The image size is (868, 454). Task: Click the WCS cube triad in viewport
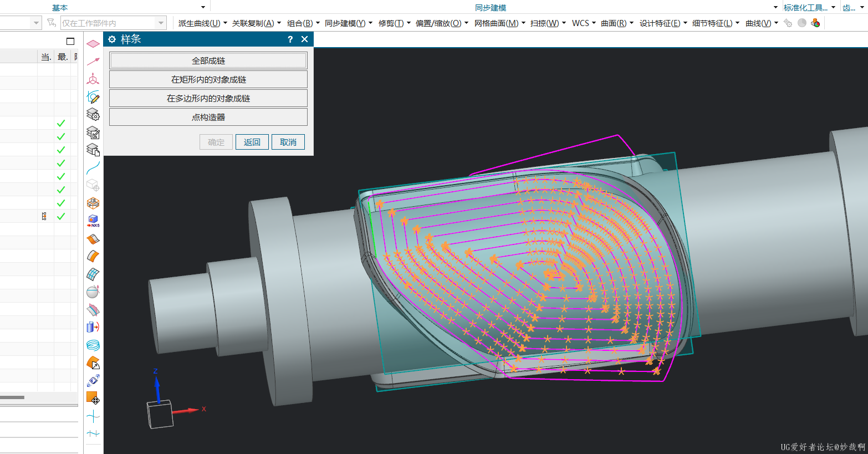(161, 414)
